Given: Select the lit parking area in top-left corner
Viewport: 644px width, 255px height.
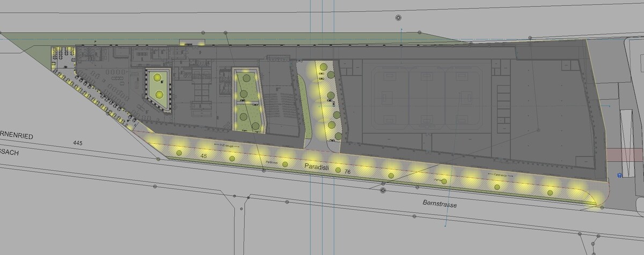Looking at the screenshot, I should point(62,56).
